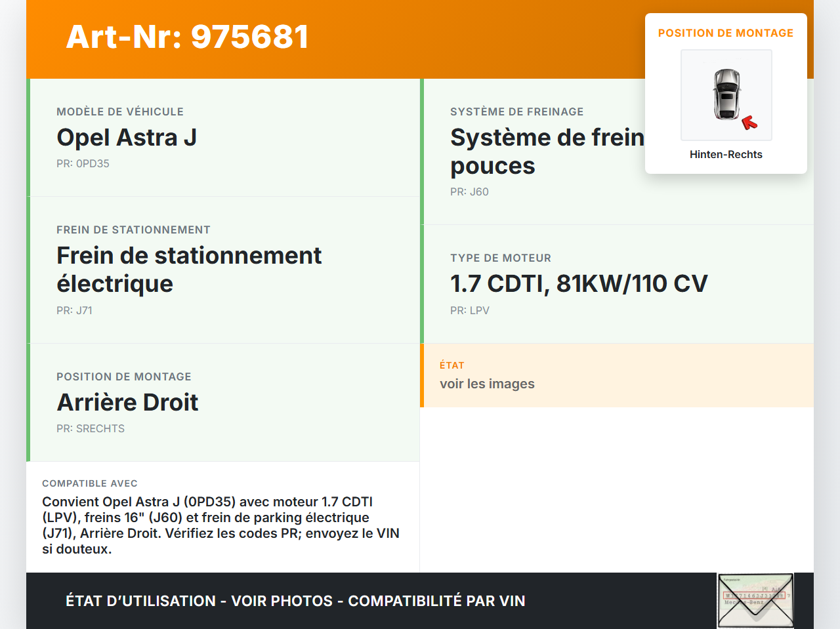Enable the Arrière Droit position option
Image resolution: width=840 pixels, height=629 pixels.
coord(223,402)
